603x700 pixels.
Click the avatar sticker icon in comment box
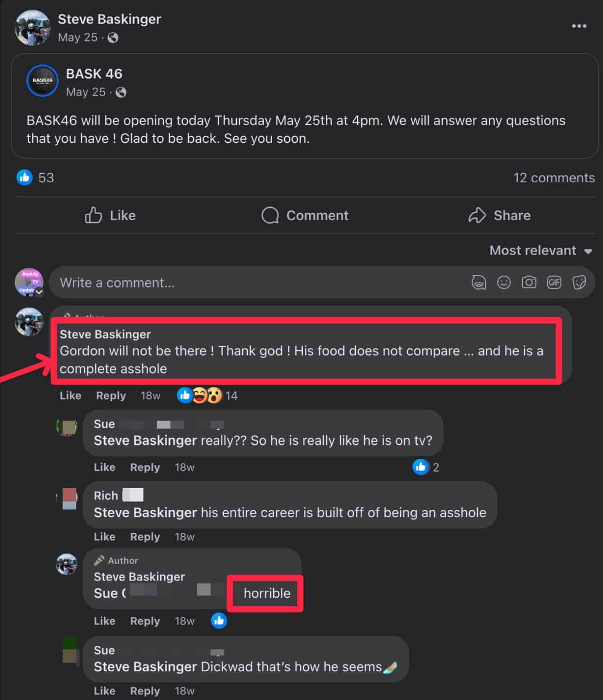pyautogui.click(x=479, y=283)
